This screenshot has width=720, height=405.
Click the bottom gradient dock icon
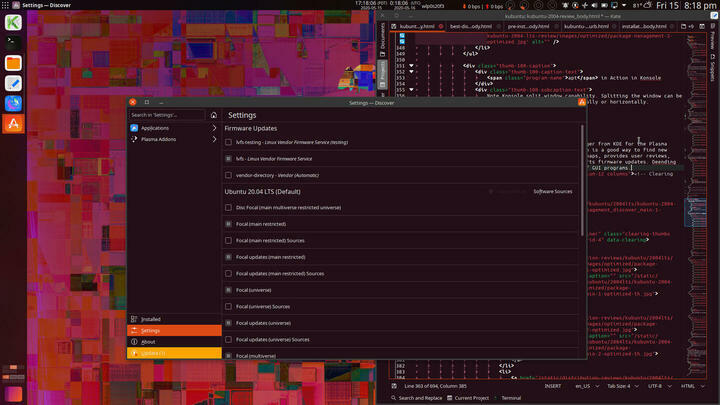(x=13, y=394)
